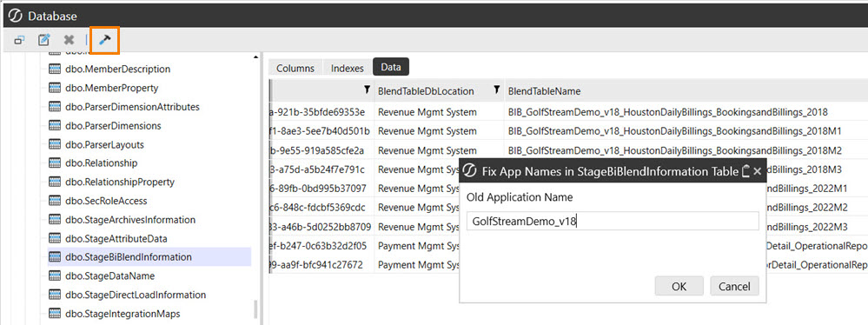Open filter icon left of BlendTableDbLocation header
This screenshot has width=868, height=325.
pos(367,90)
